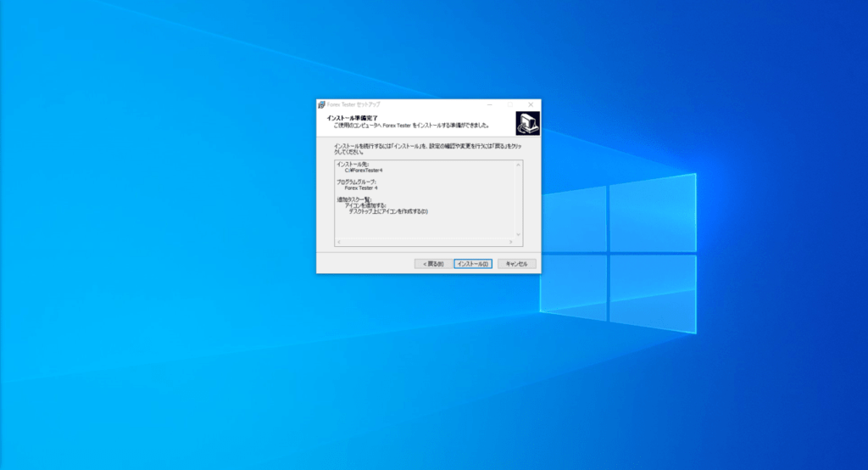
Task: Click the Forex Tester setup title bar icon
Action: 321,104
